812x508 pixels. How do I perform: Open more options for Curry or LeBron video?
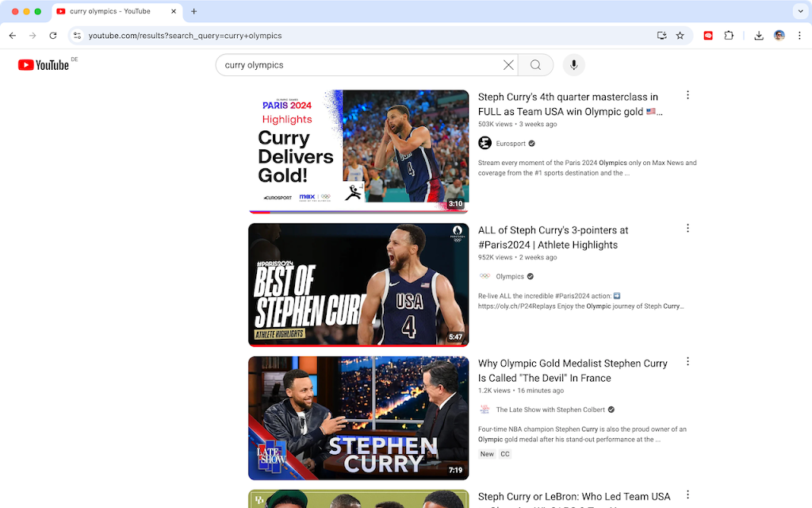688,495
